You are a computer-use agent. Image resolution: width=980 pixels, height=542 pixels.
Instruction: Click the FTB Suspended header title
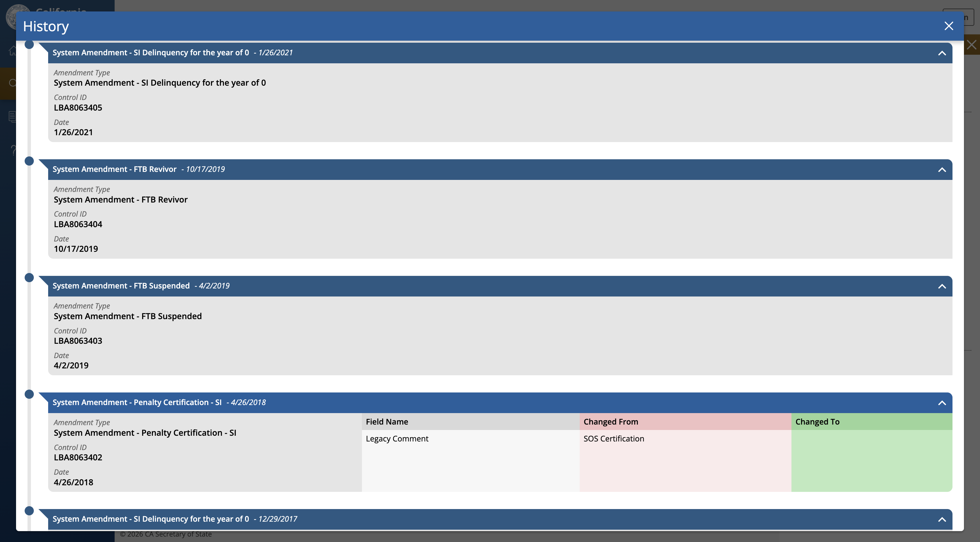[x=121, y=286]
